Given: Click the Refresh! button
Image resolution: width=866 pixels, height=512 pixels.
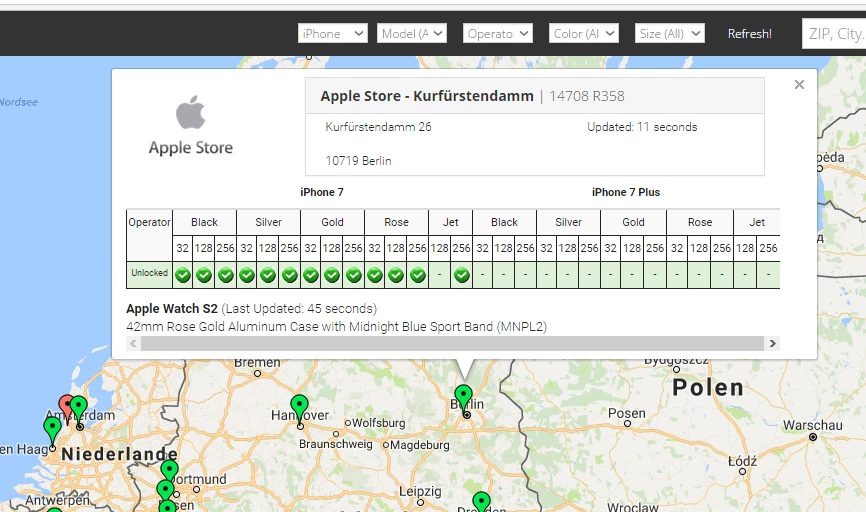Looking at the screenshot, I should tap(749, 34).
